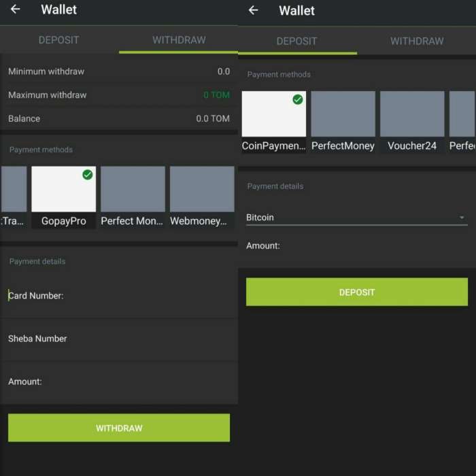Screen dimensions: 476x476
Task: Open the Bitcoin currency dropdown
Action: (356, 218)
